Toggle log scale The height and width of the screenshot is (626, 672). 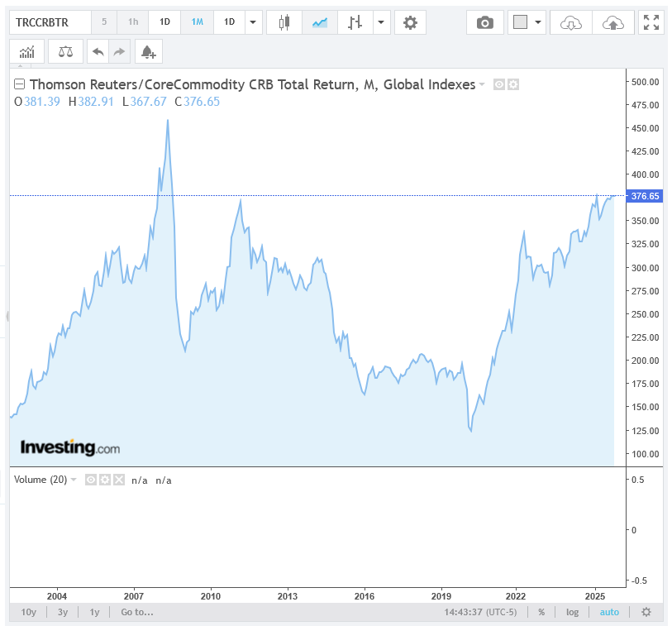(572, 612)
